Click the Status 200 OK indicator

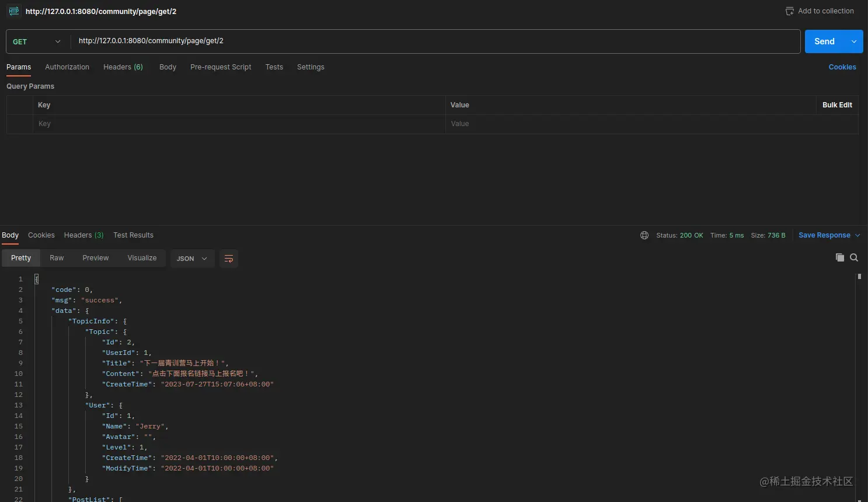click(679, 235)
